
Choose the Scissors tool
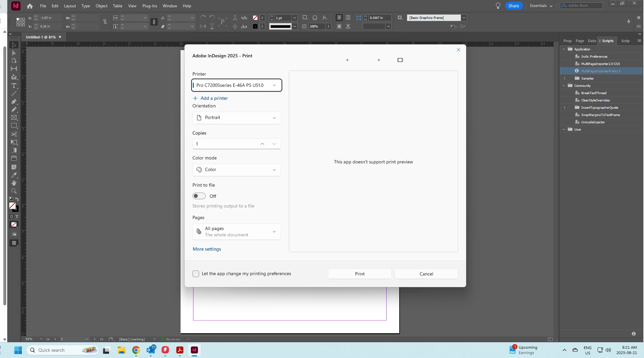coord(14,134)
